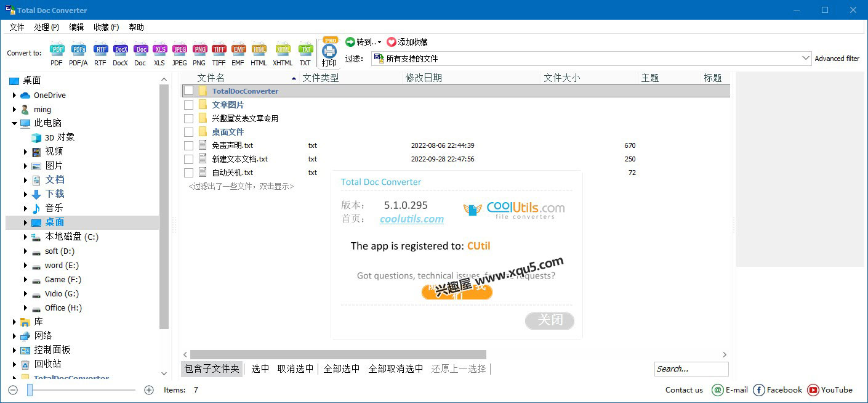Check the box beside 免责声明.txt

(x=188, y=145)
